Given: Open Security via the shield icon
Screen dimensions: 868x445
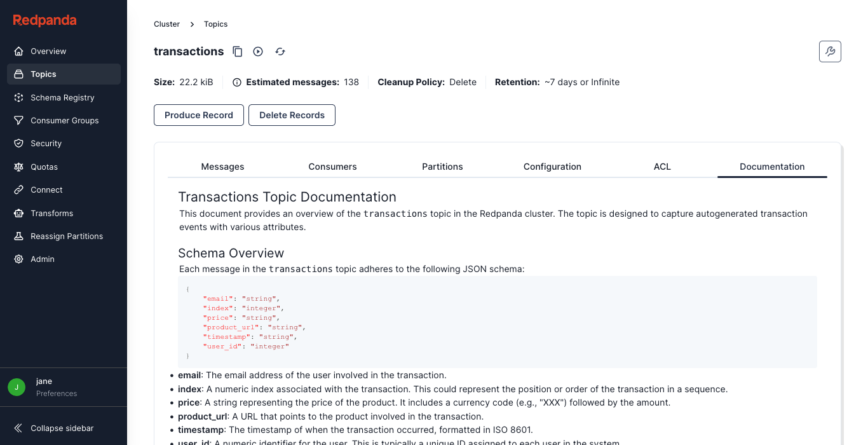Looking at the screenshot, I should point(18,143).
